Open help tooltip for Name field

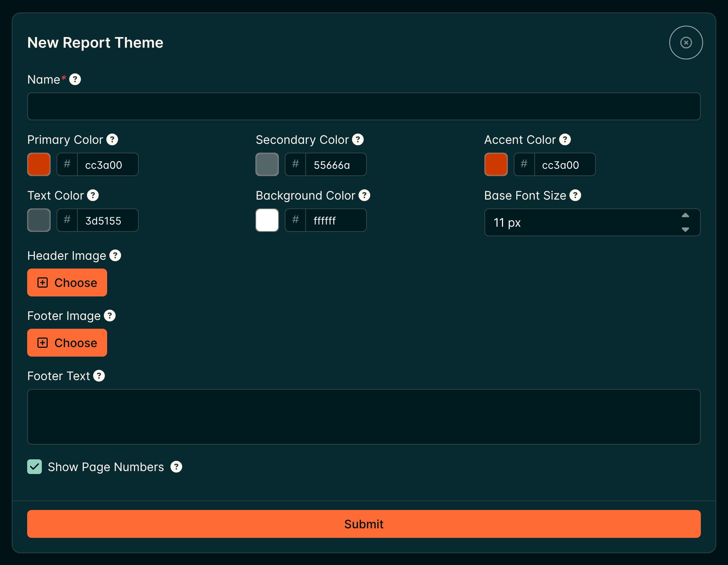point(75,79)
